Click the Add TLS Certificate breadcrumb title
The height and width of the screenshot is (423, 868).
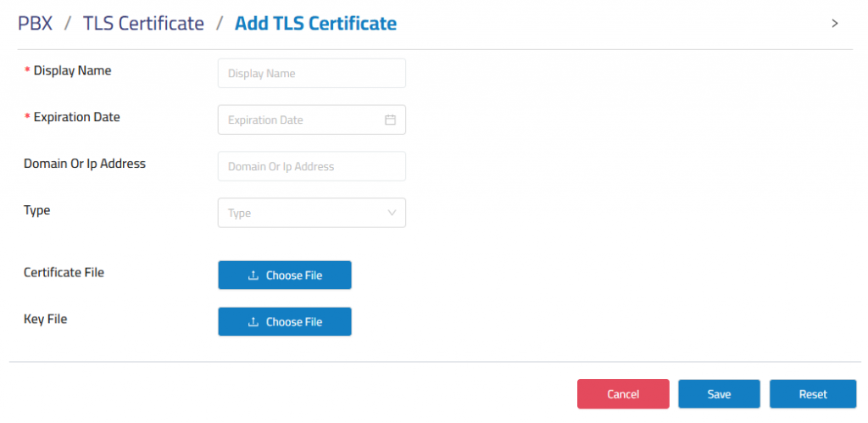pos(315,23)
